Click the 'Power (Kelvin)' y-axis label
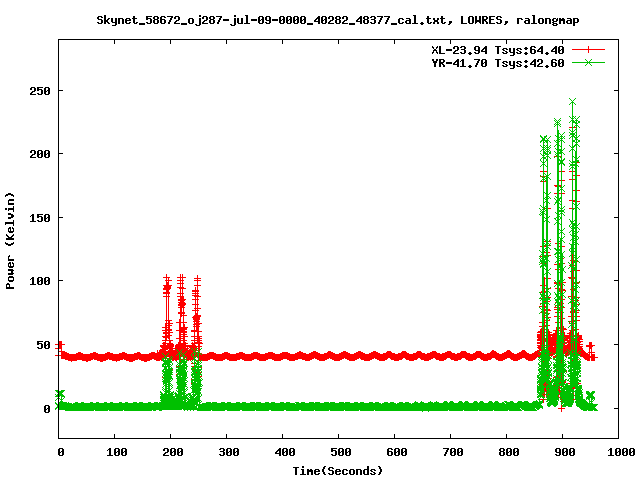 point(10,241)
